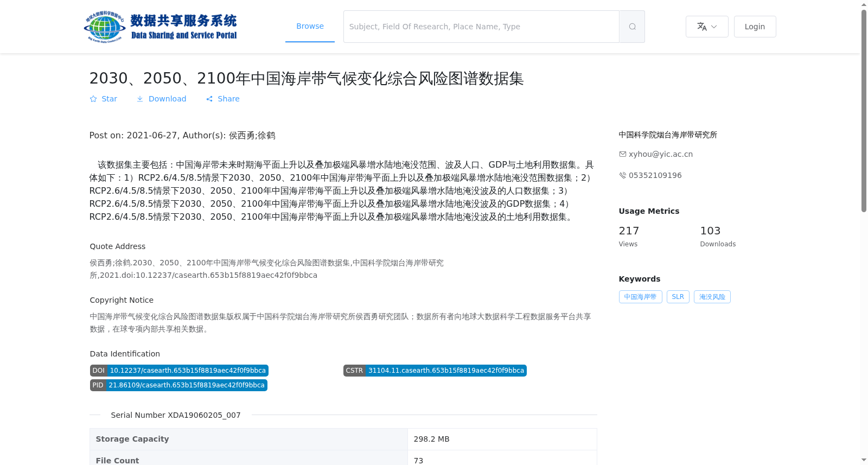
Task: Click the search magnifier icon button
Action: coord(632,27)
